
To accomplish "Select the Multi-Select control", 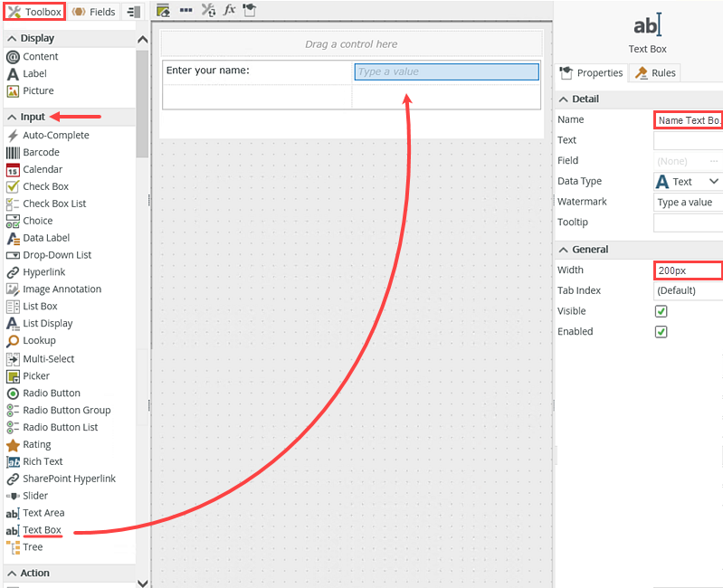I will [41, 358].
